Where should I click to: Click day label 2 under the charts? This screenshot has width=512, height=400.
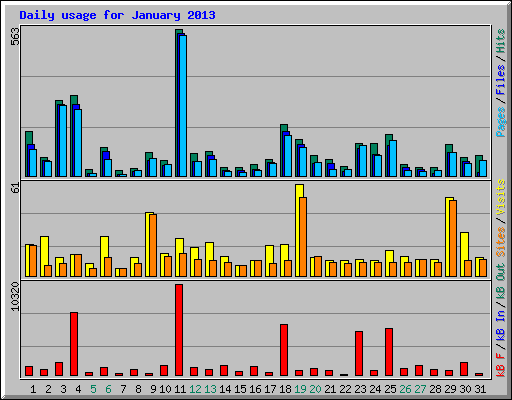point(48,389)
